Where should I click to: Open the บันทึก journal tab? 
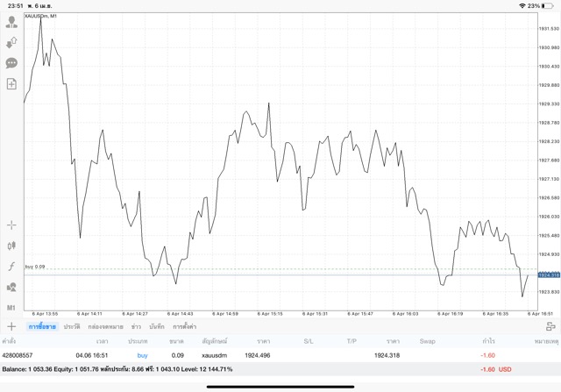click(157, 326)
